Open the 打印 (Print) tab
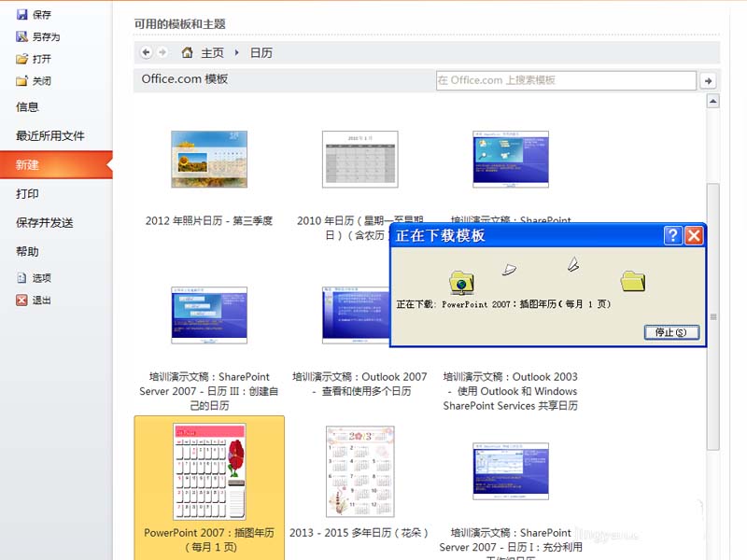Viewport: 747px width, 560px height. tap(27, 194)
